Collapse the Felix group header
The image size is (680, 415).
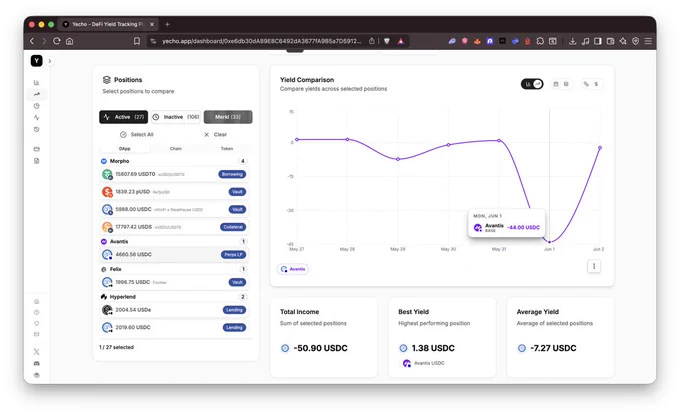click(x=173, y=269)
